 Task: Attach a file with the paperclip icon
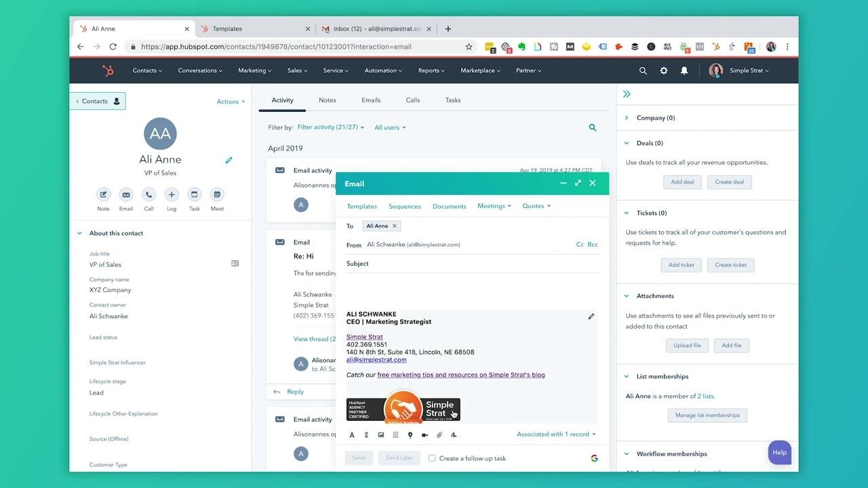coord(439,435)
